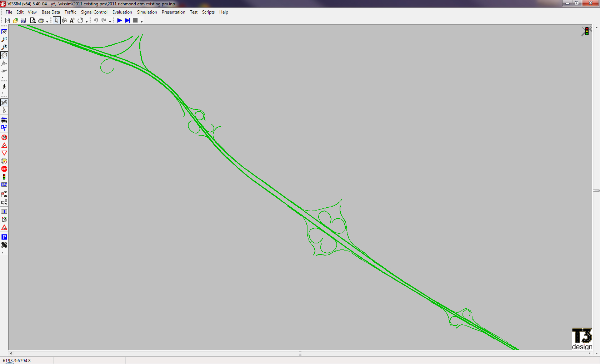Activate the multi-select pointer mode

[65, 21]
